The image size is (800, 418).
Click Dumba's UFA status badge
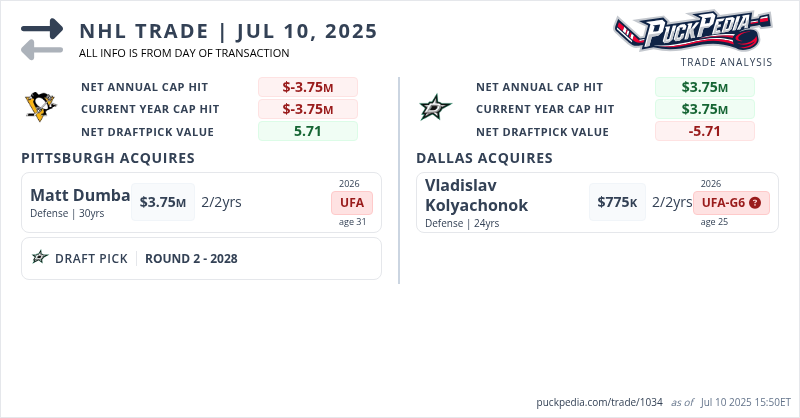point(353,203)
